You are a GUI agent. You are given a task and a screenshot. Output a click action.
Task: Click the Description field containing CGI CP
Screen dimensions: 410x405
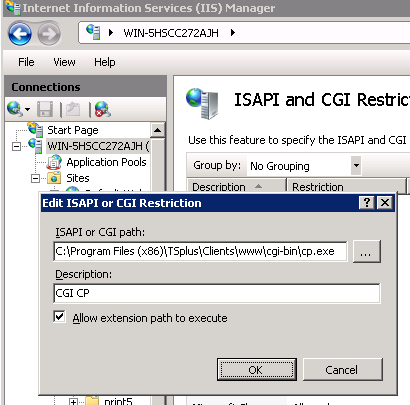217,293
